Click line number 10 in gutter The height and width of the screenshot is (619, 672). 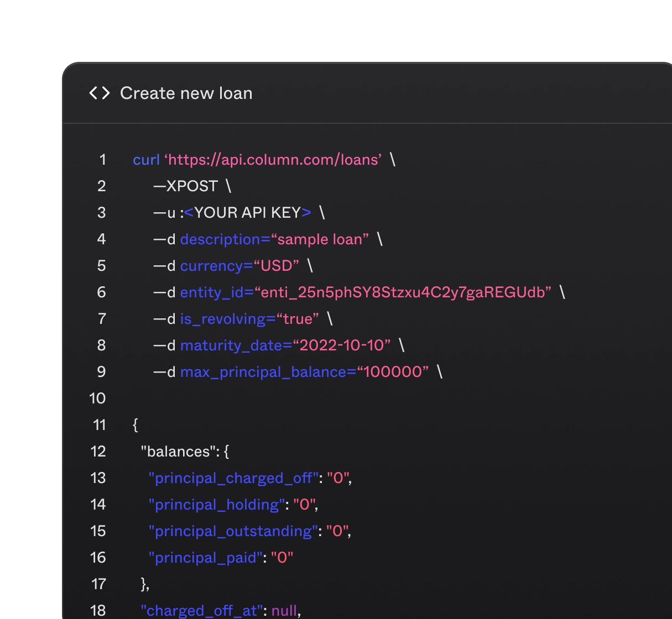point(97,398)
